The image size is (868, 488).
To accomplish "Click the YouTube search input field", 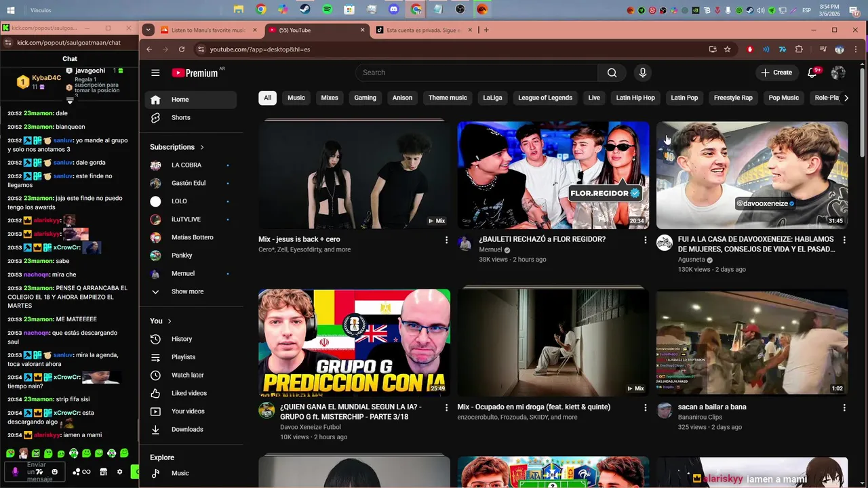I will coord(477,73).
